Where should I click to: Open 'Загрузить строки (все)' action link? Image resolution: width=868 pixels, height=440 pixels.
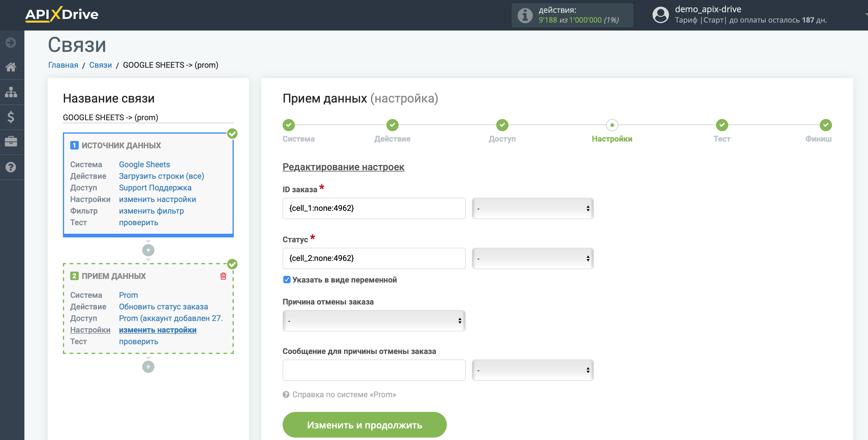(x=161, y=176)
